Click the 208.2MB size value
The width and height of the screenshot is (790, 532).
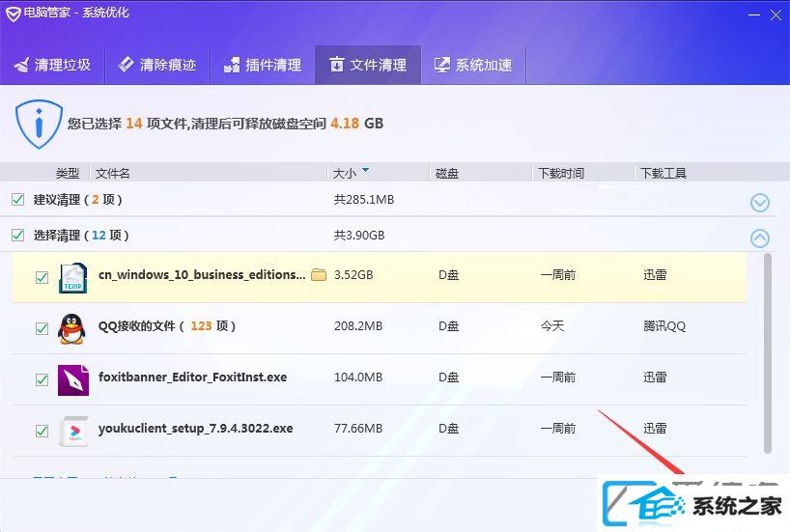tap(358, 326)
